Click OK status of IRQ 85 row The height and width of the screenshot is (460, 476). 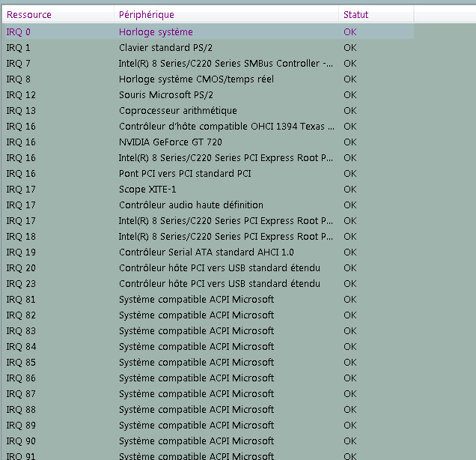click(350, 362)
